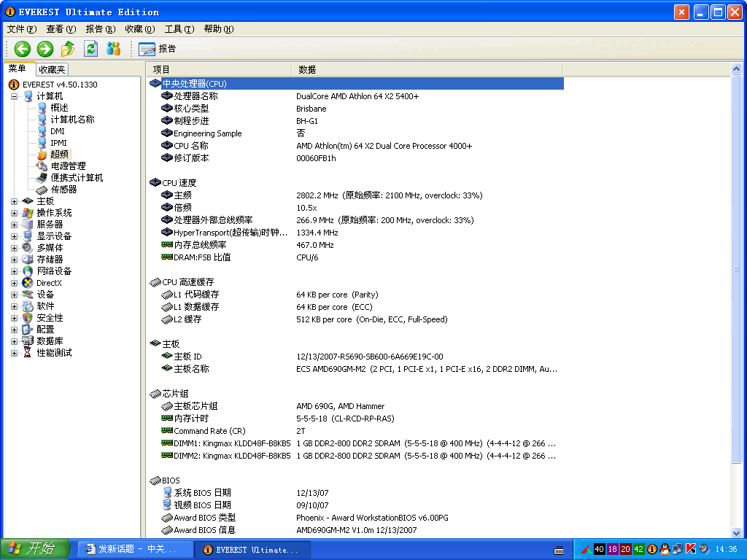Screen dimensions: 747x560
Task: Select the 概述 tree item
Action: (x=60, y=108)
